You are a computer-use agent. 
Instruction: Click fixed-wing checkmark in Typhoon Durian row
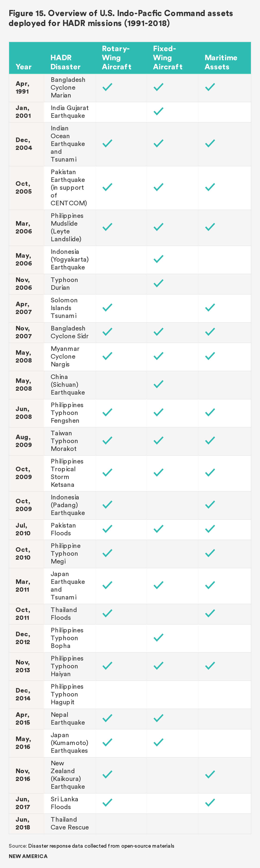pyautogui.click(x=159, y=283)
